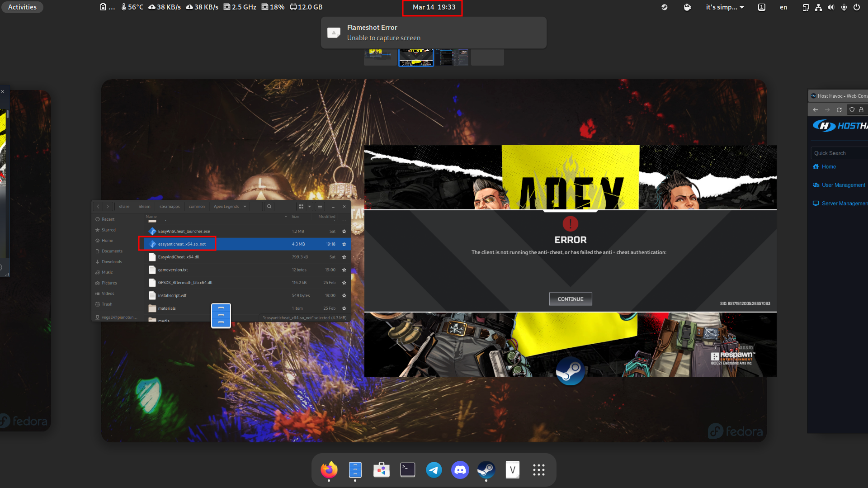Reload the Host Havoc browser page
Screen dimensions: 868x488
click(x=839, y=110)
